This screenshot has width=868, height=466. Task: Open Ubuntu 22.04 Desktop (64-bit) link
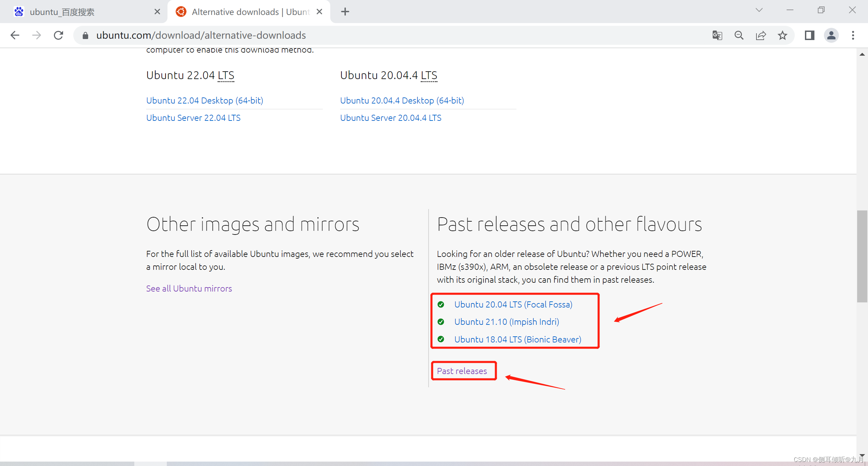[x=205, y=100]
